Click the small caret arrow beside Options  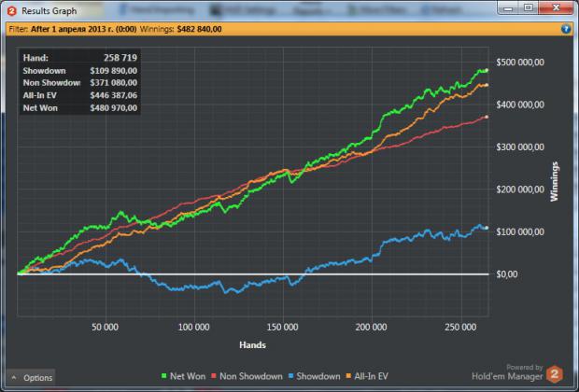coord(14,378)
